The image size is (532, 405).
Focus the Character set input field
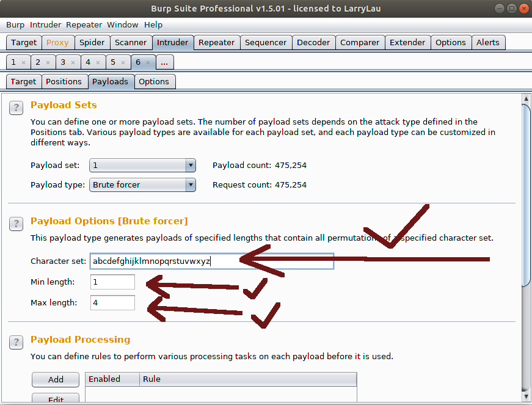tap(212, 261)
